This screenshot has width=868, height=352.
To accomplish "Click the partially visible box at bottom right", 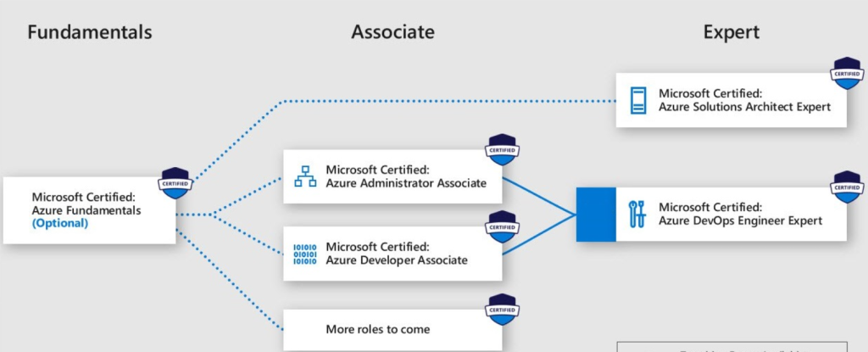I will (x=731, y=347).
